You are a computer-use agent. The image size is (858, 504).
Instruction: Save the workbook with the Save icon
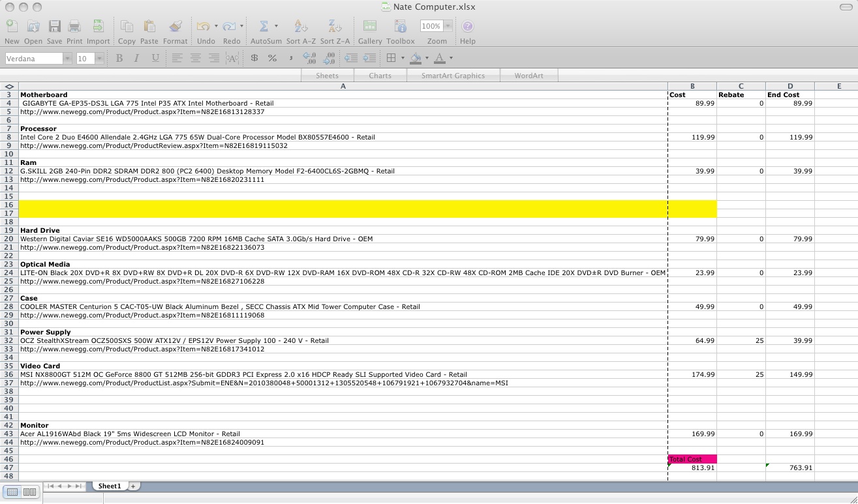click(x=55, y=27)
